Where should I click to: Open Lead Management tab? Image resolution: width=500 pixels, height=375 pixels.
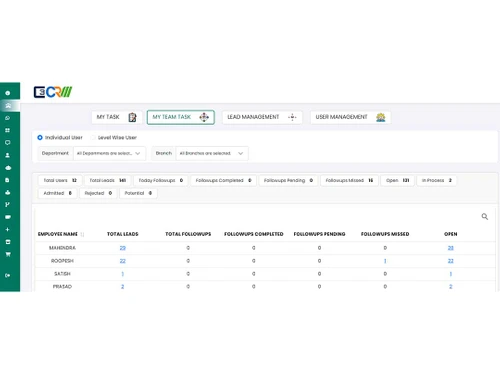[x=262, y=117]
